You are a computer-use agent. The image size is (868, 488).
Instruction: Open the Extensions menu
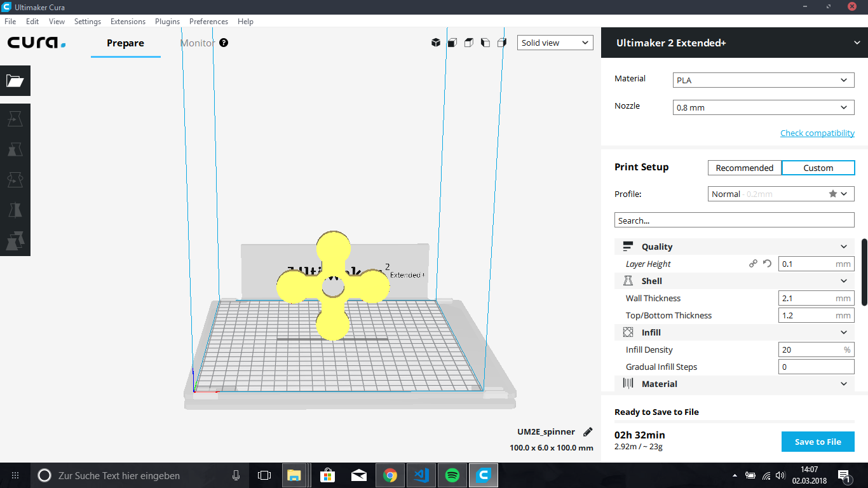point(128,21)
